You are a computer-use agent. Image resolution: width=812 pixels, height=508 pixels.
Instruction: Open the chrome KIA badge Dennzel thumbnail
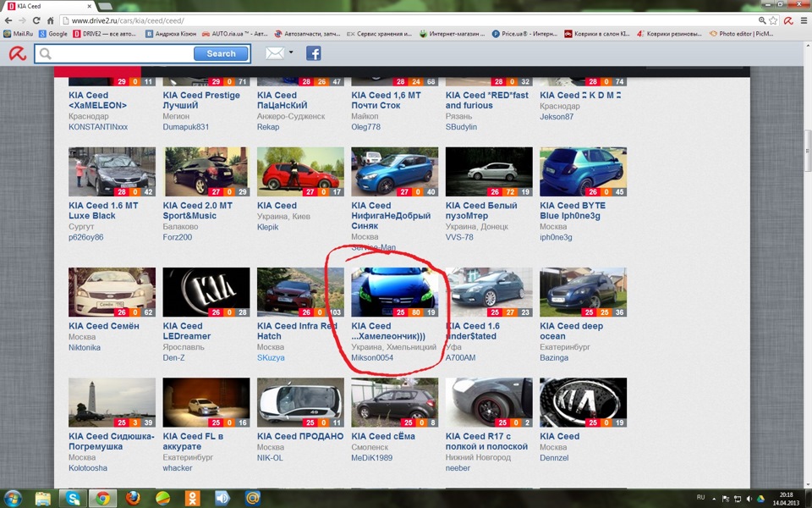point(583,402)
